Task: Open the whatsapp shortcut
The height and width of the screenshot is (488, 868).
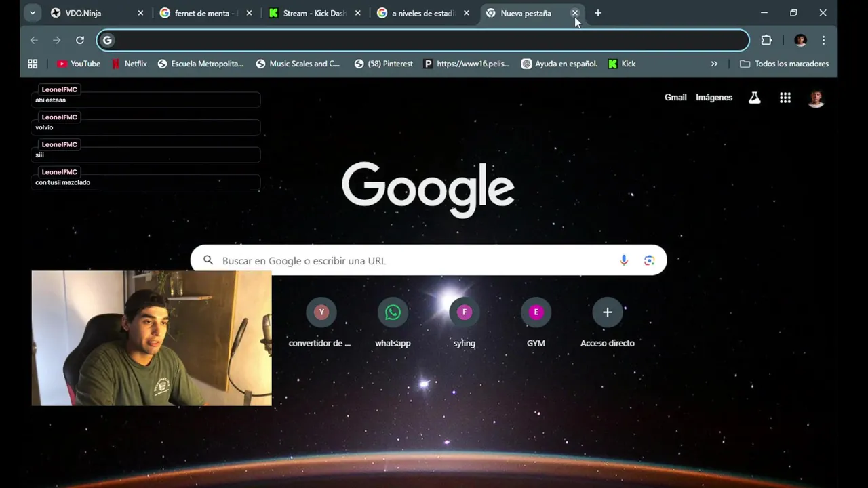Action: (x=393, y=323)
